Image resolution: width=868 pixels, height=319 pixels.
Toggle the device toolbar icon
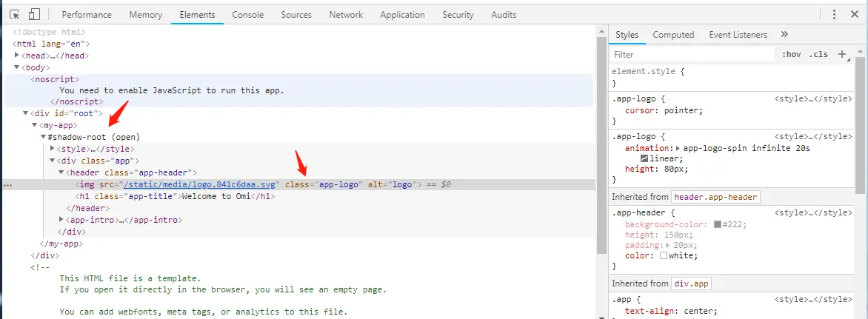tap(34, 14)
